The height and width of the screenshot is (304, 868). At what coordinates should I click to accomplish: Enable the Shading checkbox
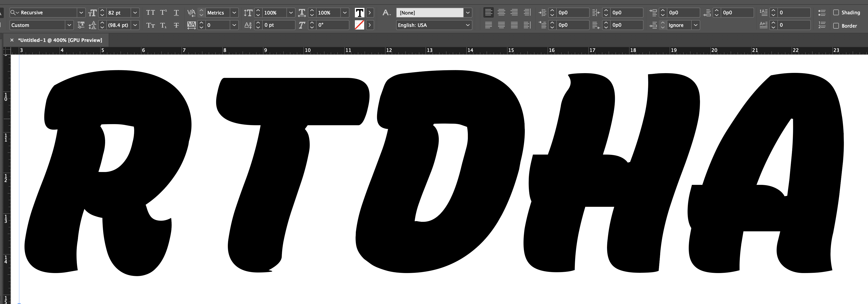click(836, 12)
